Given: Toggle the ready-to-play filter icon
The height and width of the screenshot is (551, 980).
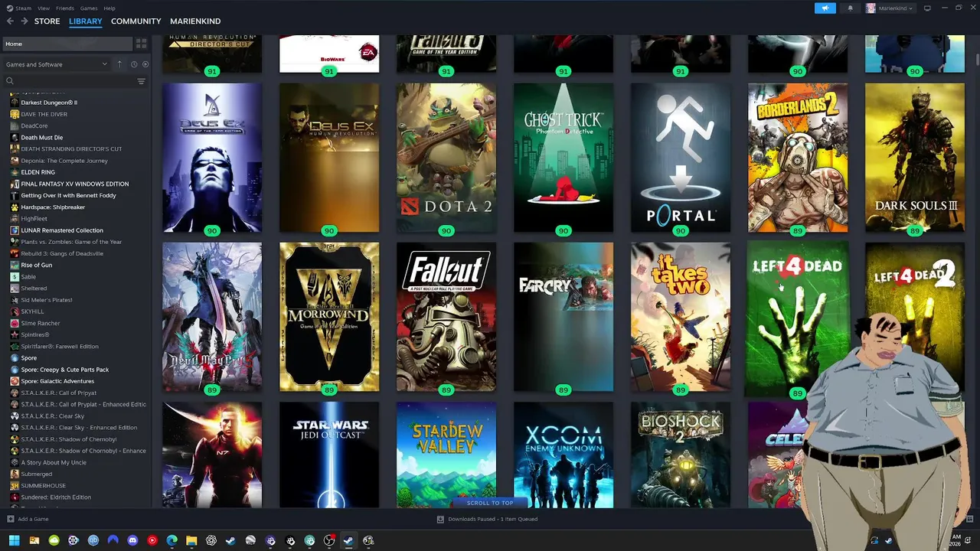Looking at the screenshot, I should click(x=145, y=64).
